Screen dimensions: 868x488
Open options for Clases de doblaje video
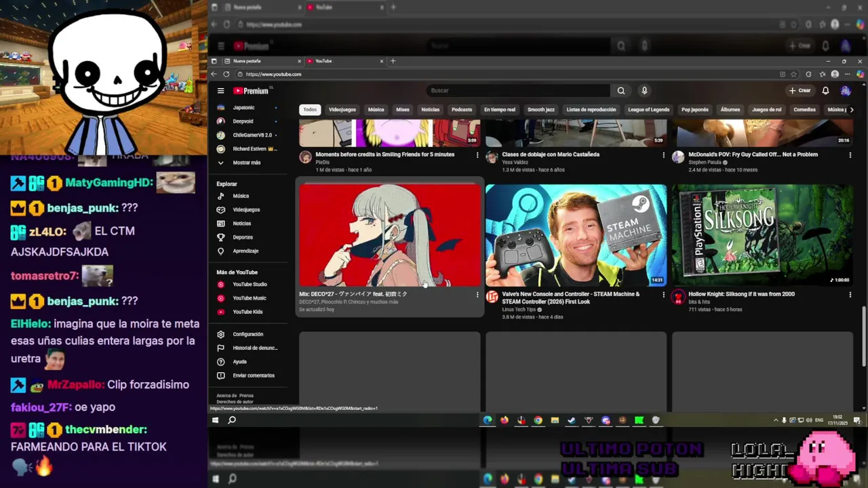click(663, 155)
